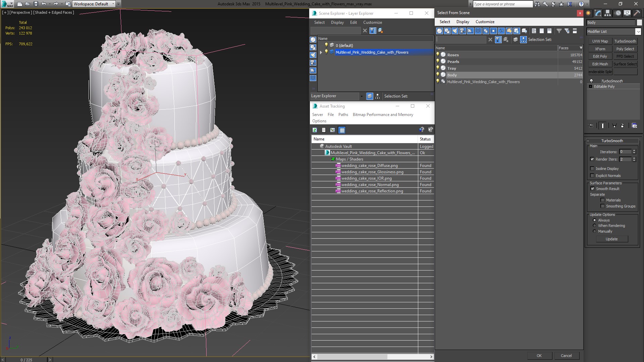This screenshot has height=362, width=644.
Task: Open the Layer Explorer mode dropdown
Action: pos(361,96)
